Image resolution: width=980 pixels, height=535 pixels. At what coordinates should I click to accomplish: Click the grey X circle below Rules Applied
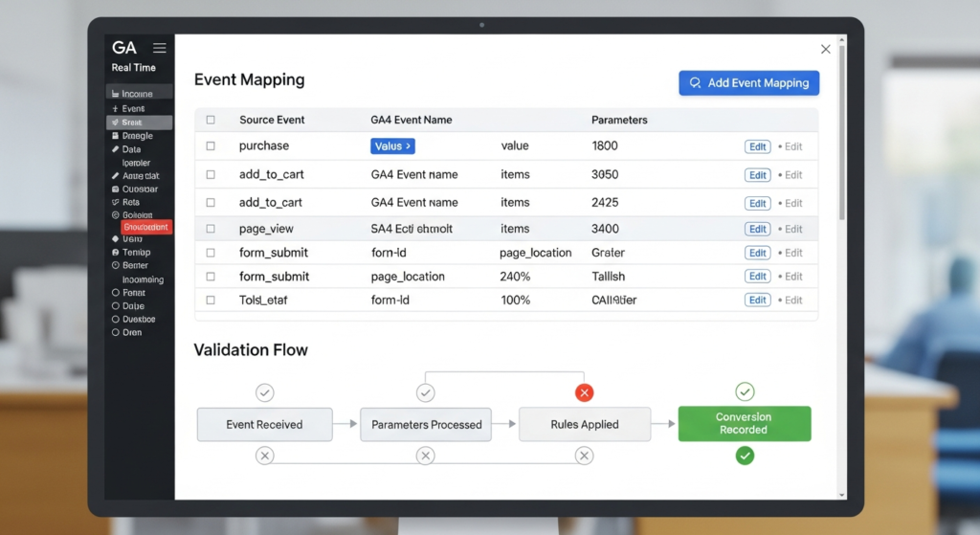pyautogui.click(x=585, y=456)
